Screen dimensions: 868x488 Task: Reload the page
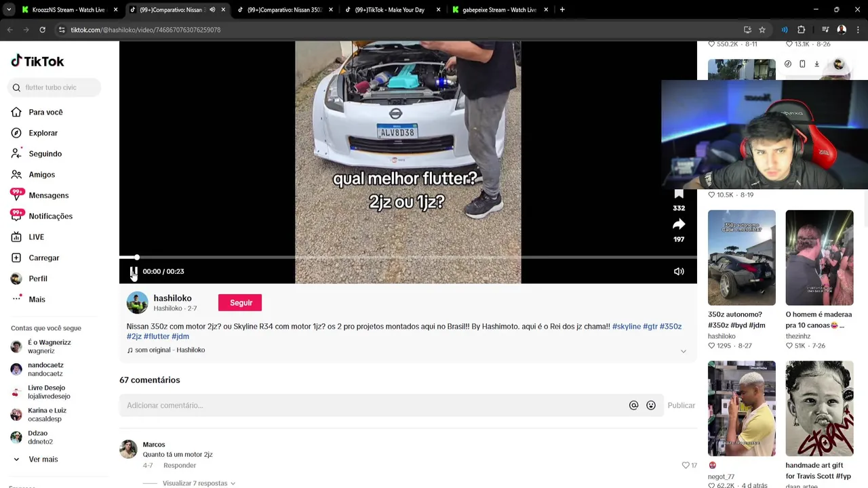(x=42, y=30)
